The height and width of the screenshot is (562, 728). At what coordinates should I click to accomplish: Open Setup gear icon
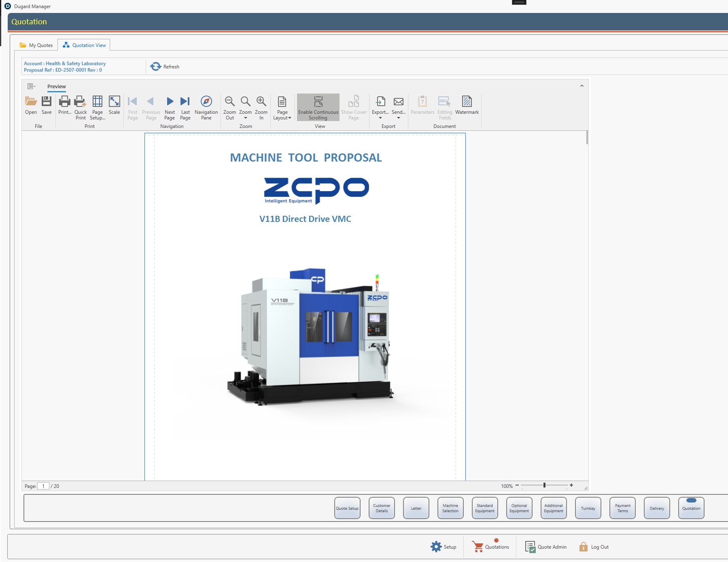tap(436, 547)
